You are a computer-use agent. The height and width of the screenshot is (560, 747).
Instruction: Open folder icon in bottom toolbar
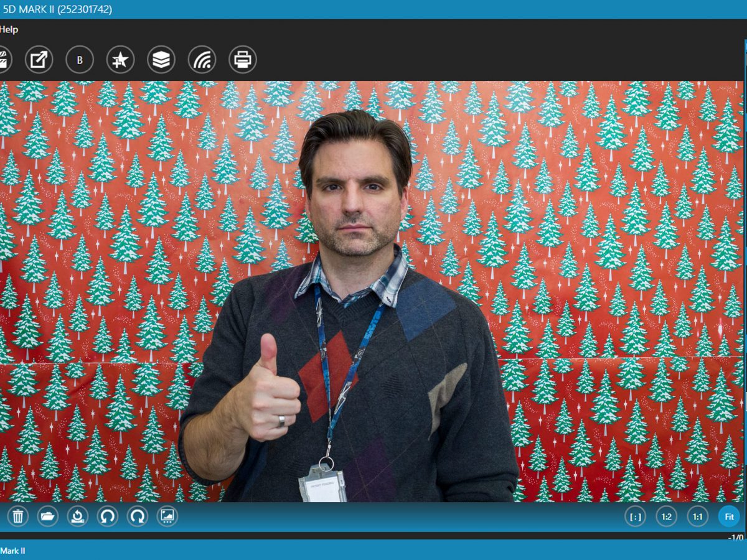tap(47, 516)
